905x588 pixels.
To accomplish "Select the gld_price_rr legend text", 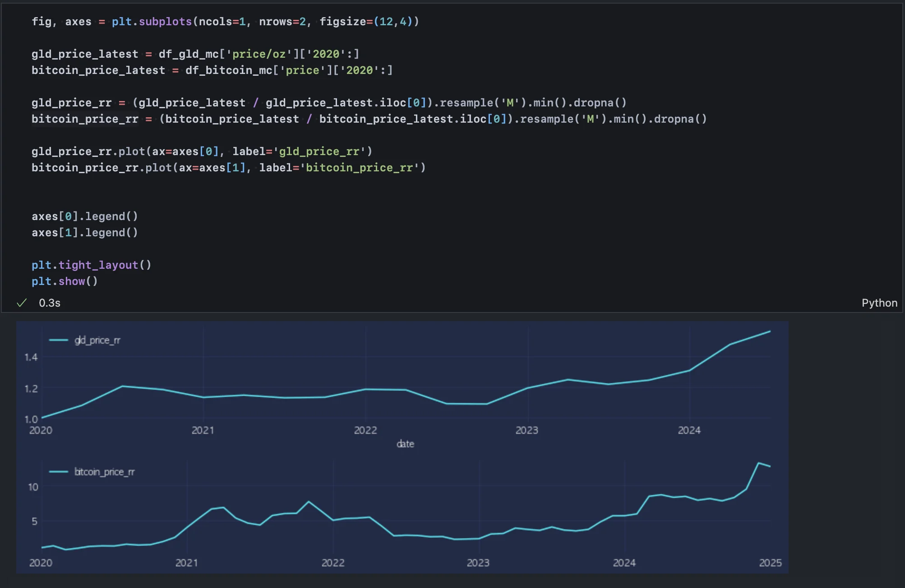I will pyautogui.click(x=97, y=340).
